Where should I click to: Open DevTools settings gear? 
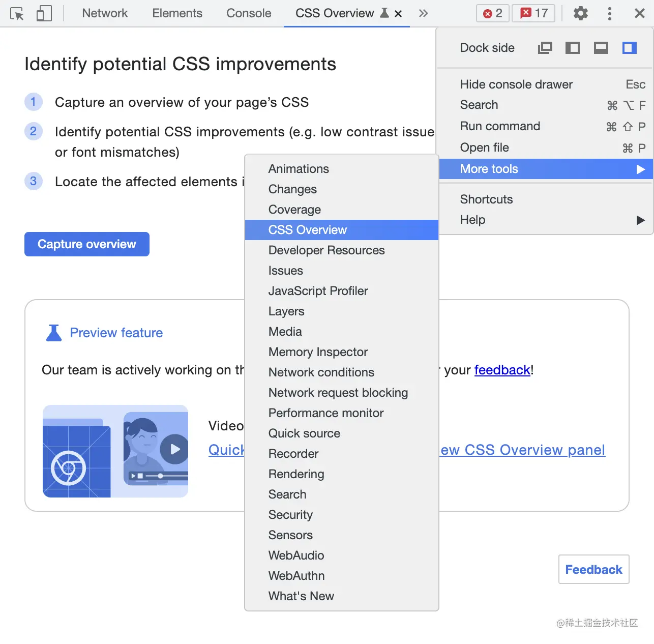tap(580, 13)
